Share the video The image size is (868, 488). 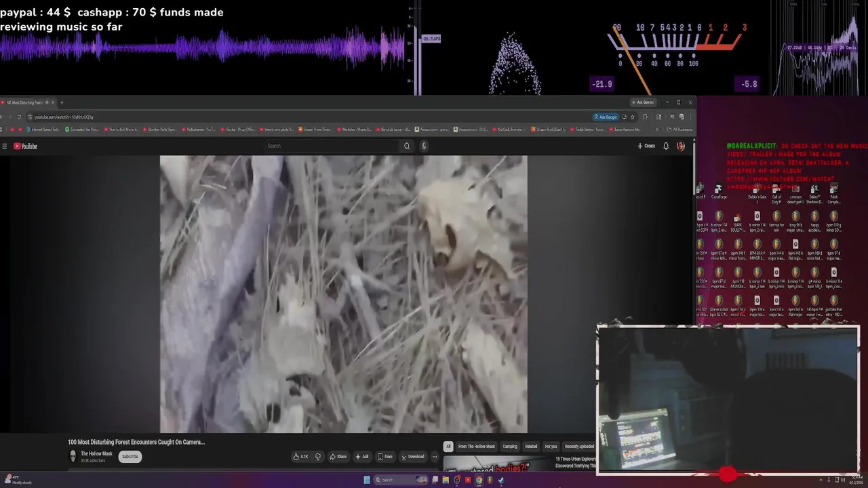click(338, 457)
